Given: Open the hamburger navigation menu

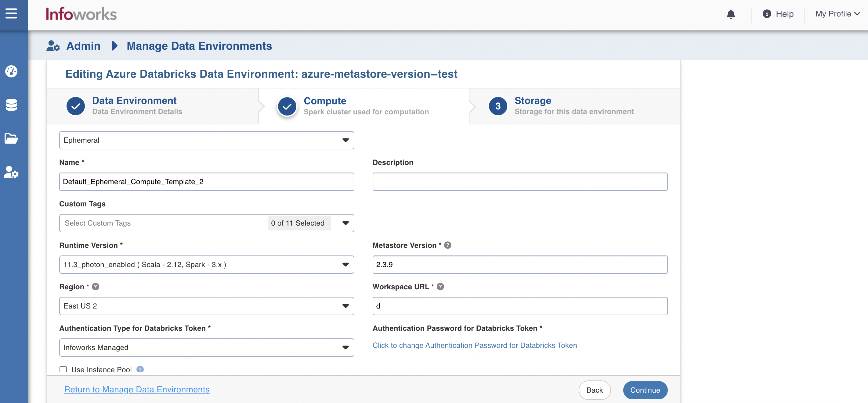Looking at the screenshot, I should pos(11,14).
